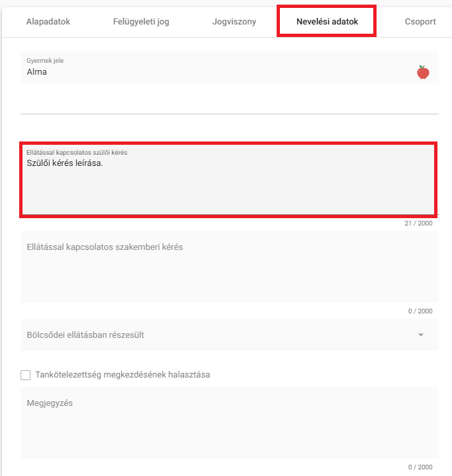Switch to the Felügyeleti jog tab
The height and width of the screenshot is (476, 452).
pos(141,22)
